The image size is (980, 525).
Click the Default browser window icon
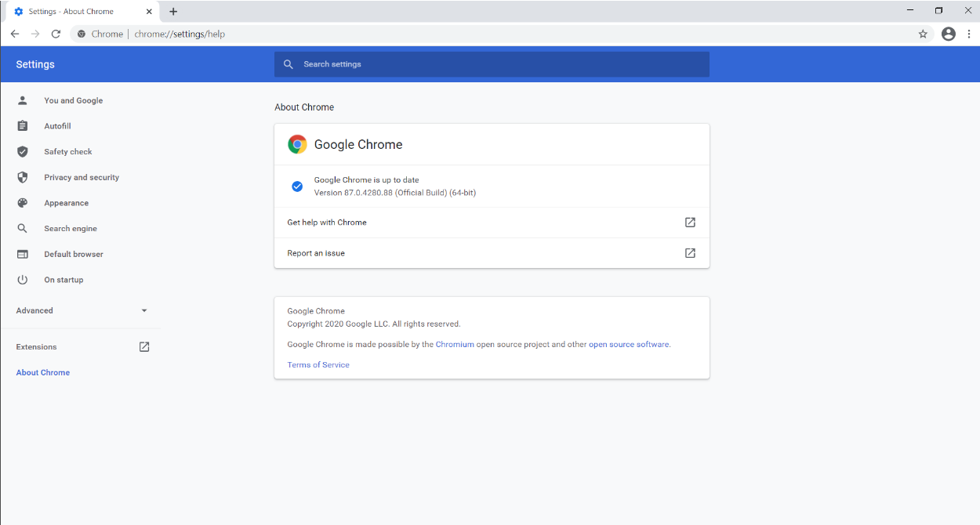tap(23, 254)
